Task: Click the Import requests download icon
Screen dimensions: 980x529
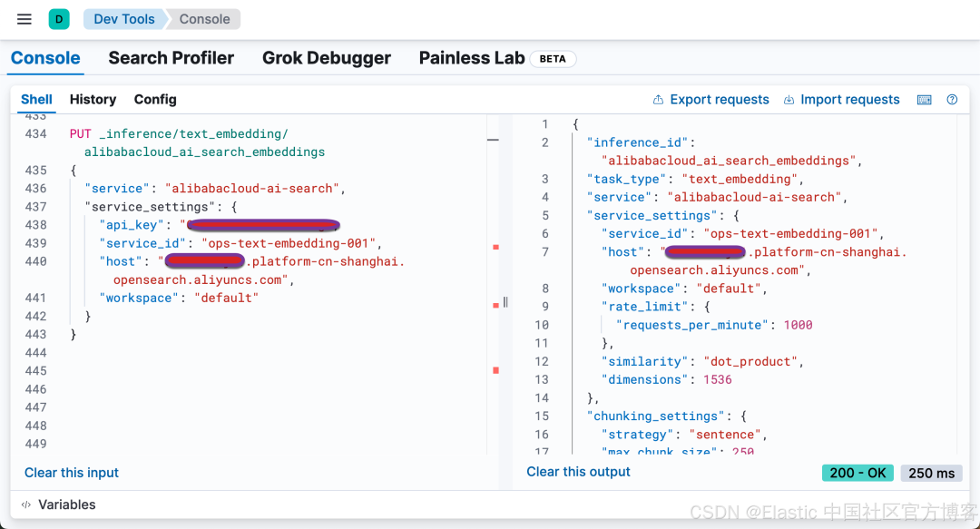Action: coord(789,100)
